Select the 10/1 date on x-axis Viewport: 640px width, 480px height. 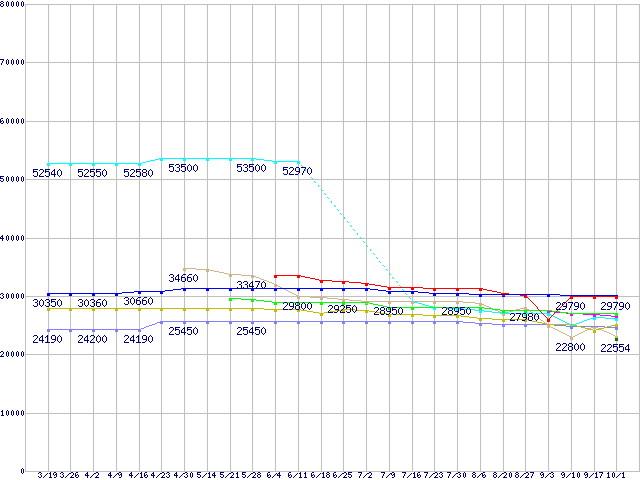click(x=617, y=474)
